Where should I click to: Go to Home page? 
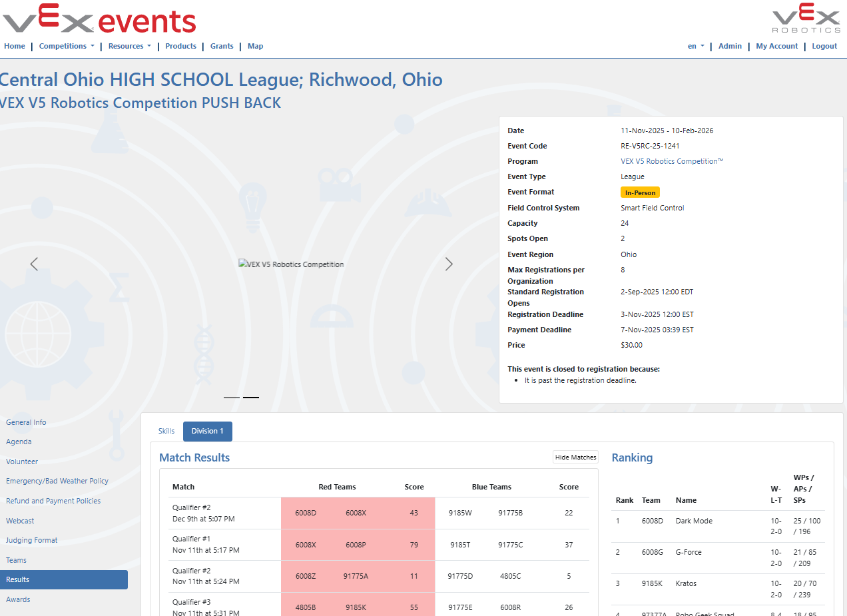15,46
